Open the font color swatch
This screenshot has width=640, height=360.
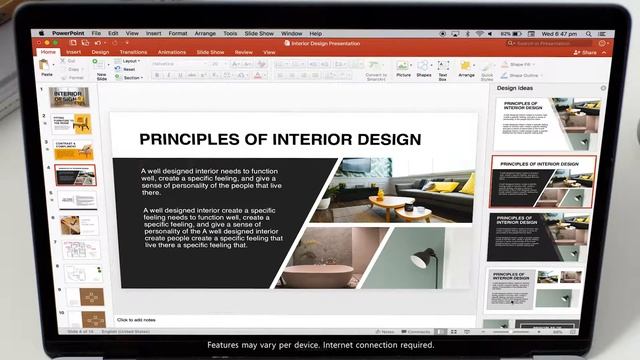click(258, 76)
